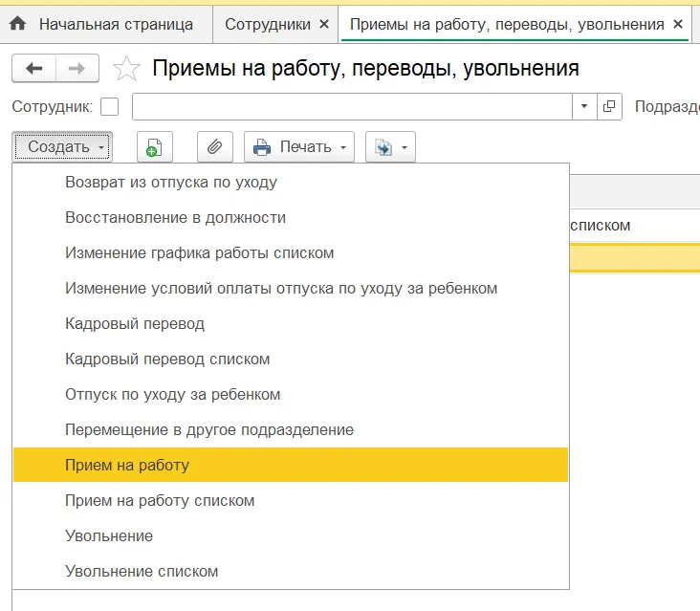Click the home icon on Начальная страница tab
This screenshot has height=611, width=700.
pos(17,24)
